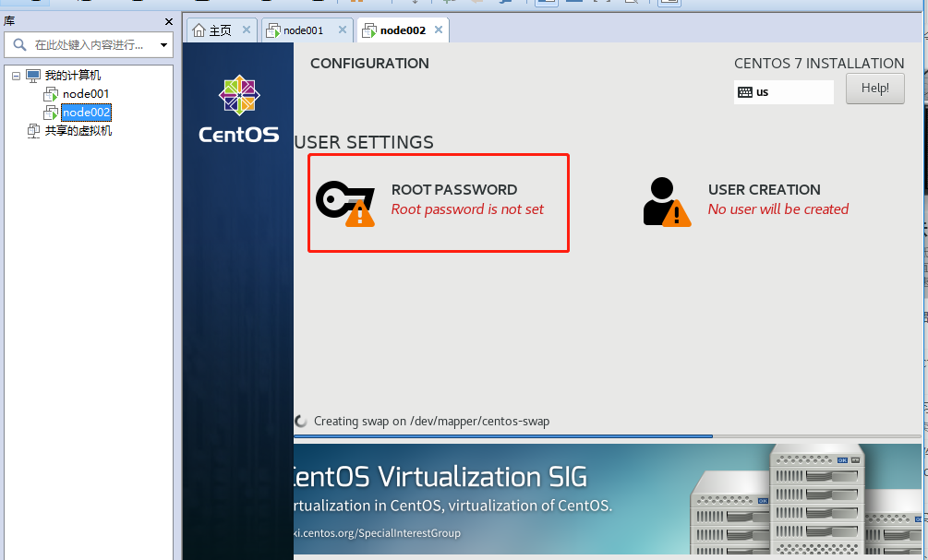The image size is (928, 560).
Task: Click the search magnifier icon in library
Action: (18, 44)
